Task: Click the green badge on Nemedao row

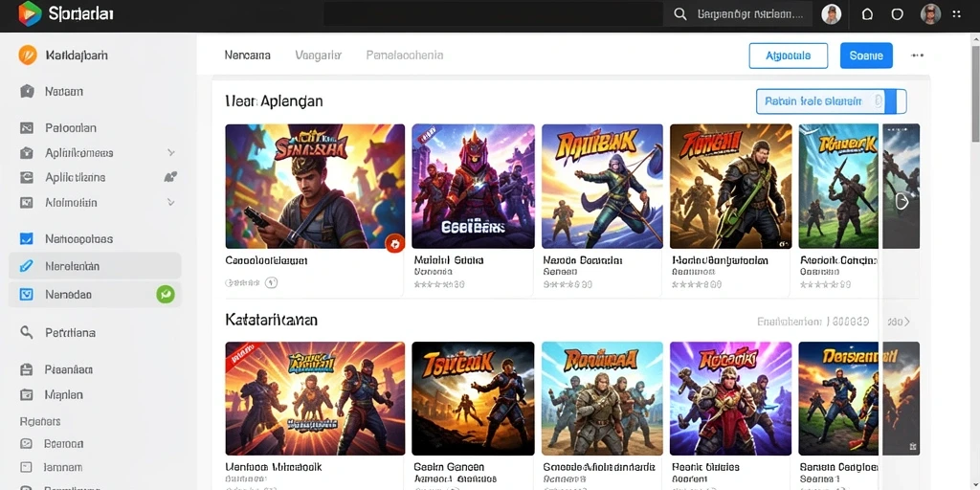Action: pos(166,294)
